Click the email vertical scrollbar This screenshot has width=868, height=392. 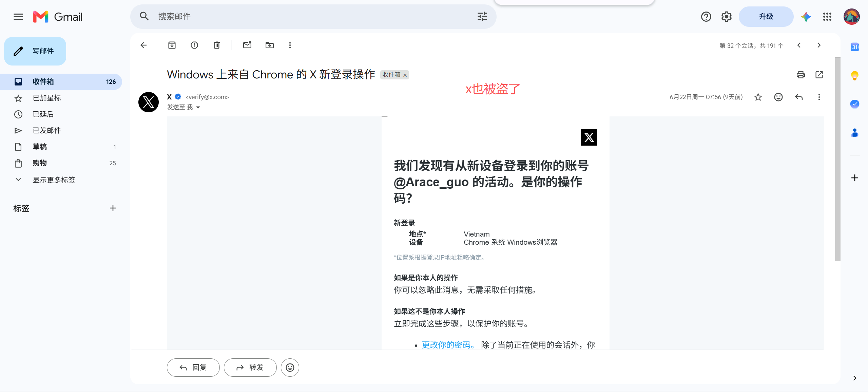coord(837,159)
